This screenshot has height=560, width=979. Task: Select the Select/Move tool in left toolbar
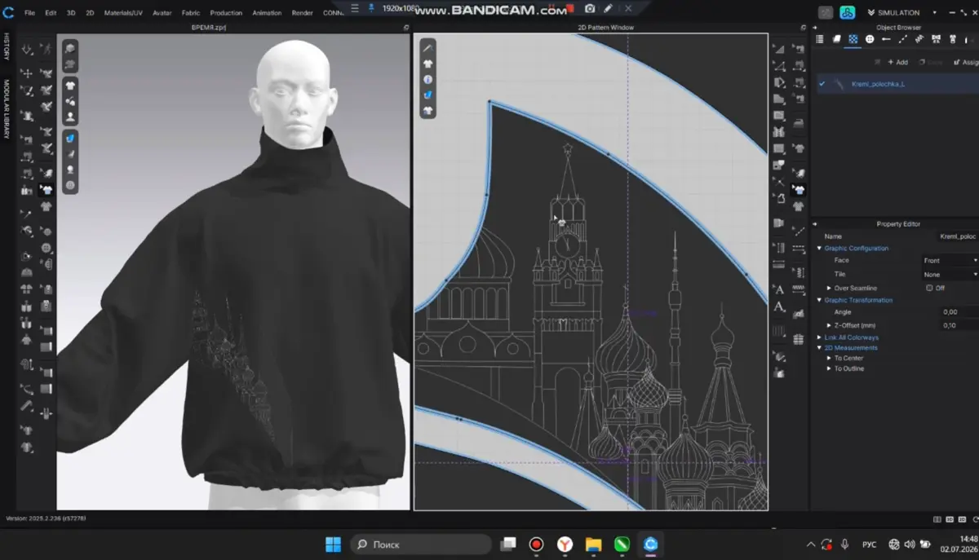[27, 73]
